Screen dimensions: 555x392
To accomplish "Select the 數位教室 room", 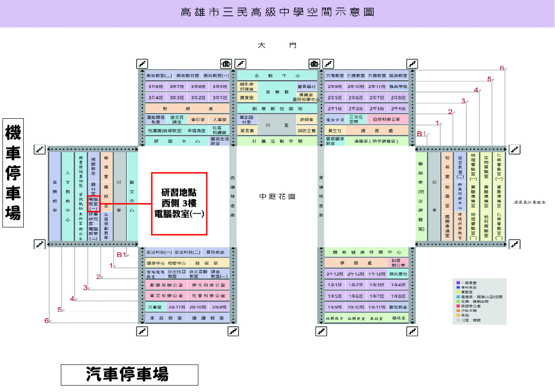I will 398,307.
